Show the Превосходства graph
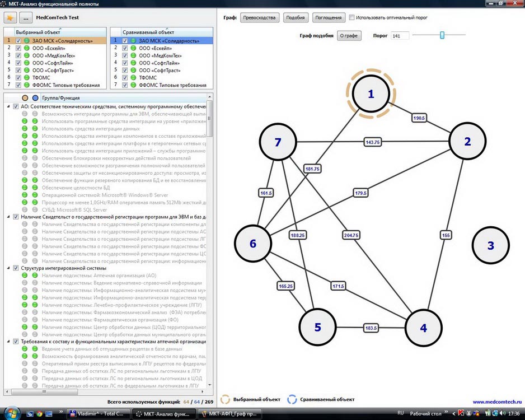Screen dimensions: 525x420 tap(260, 18)
